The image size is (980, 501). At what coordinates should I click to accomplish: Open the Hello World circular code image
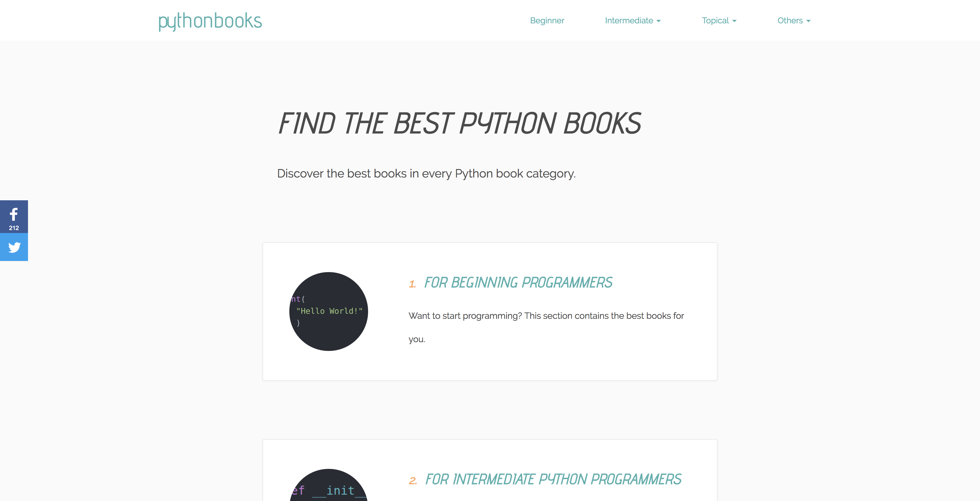[x=328, y=312]
